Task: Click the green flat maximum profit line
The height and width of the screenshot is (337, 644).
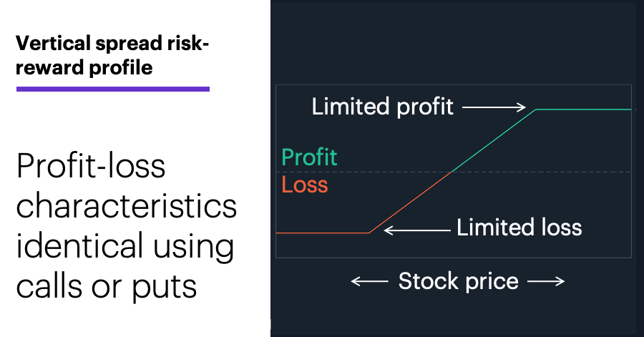Action: click(583, 109)
